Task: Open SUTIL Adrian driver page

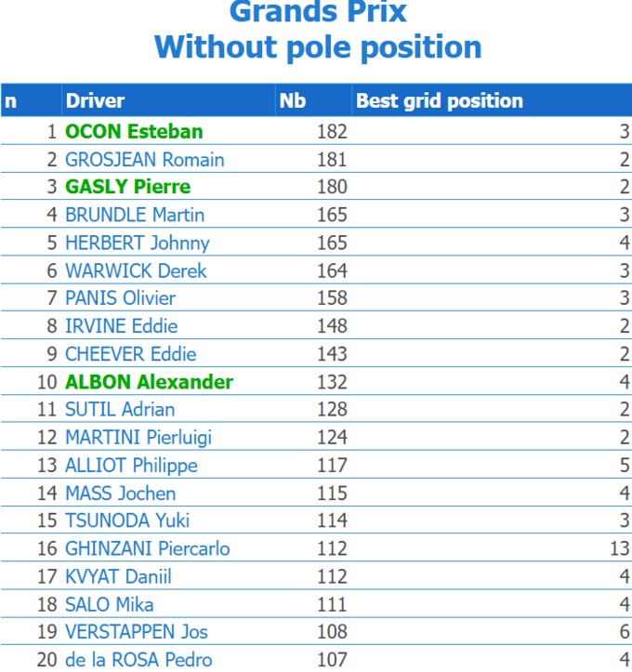Action: click(x=120, y=409)
